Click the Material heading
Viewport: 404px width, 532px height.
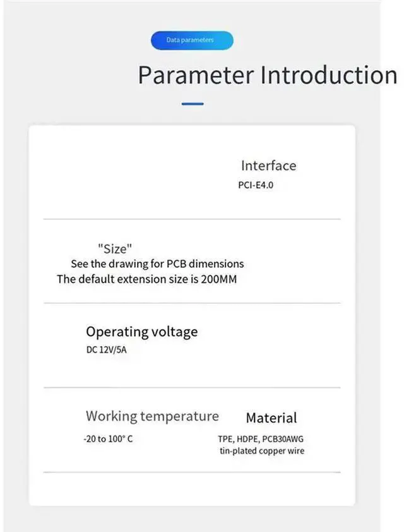pyautogui.click(x=271, y=418)
